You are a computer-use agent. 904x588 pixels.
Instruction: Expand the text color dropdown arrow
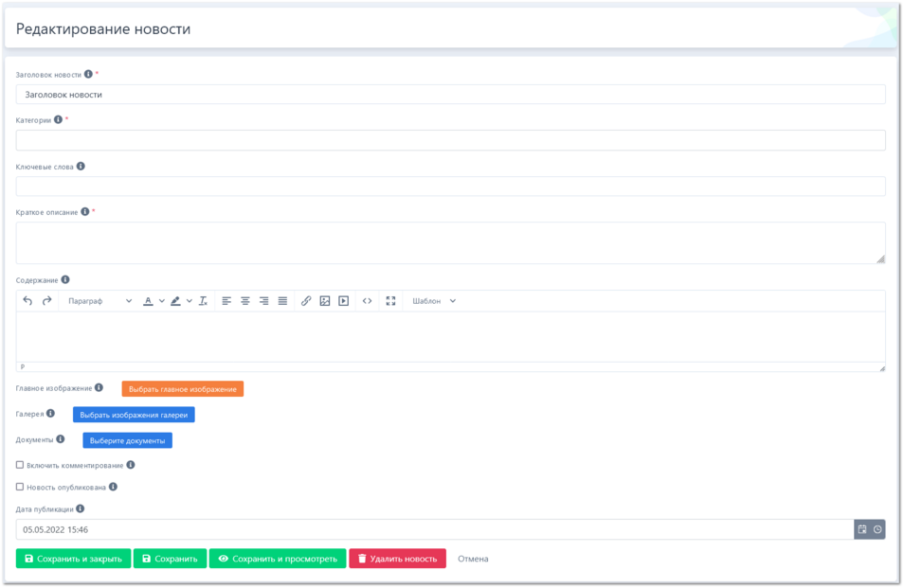coord(162,301)
